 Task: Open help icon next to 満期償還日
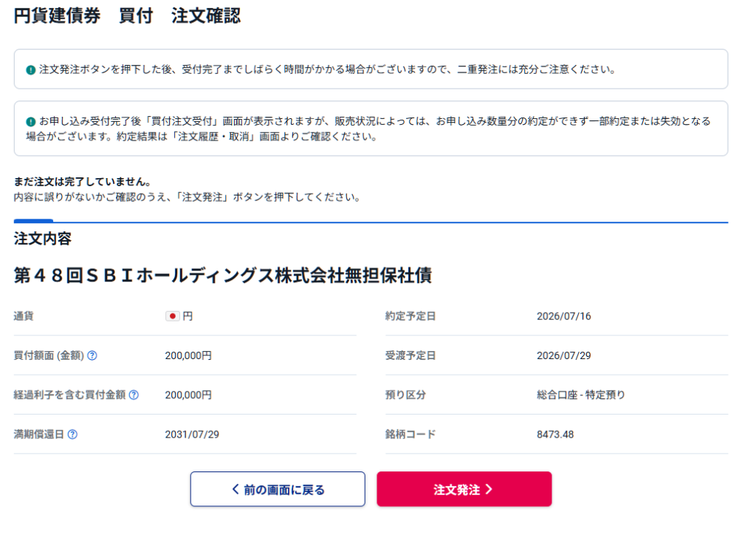pyautogui.click(x=72, y=435)
